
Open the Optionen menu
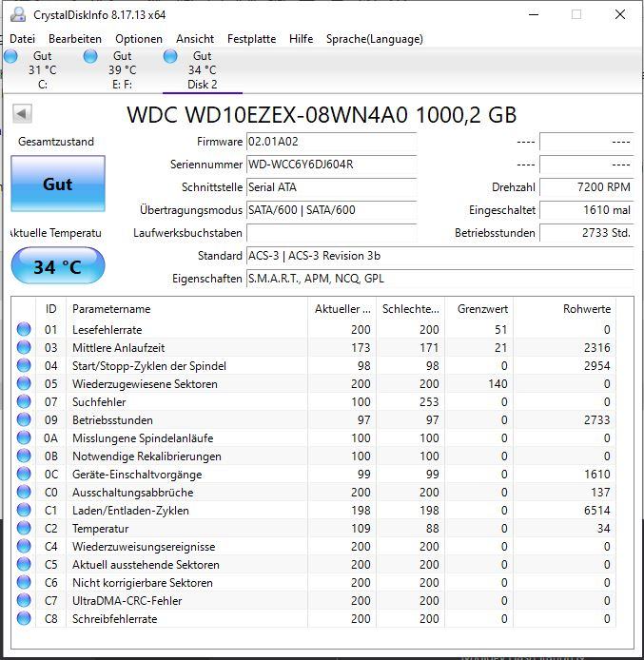(x=139, y=39)
